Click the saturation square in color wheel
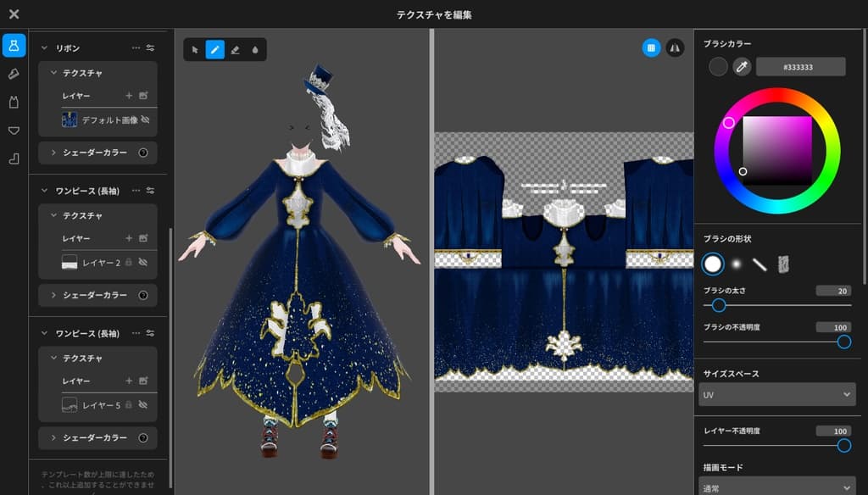Screen dimensions: 868x495 (x=777, y=151)
